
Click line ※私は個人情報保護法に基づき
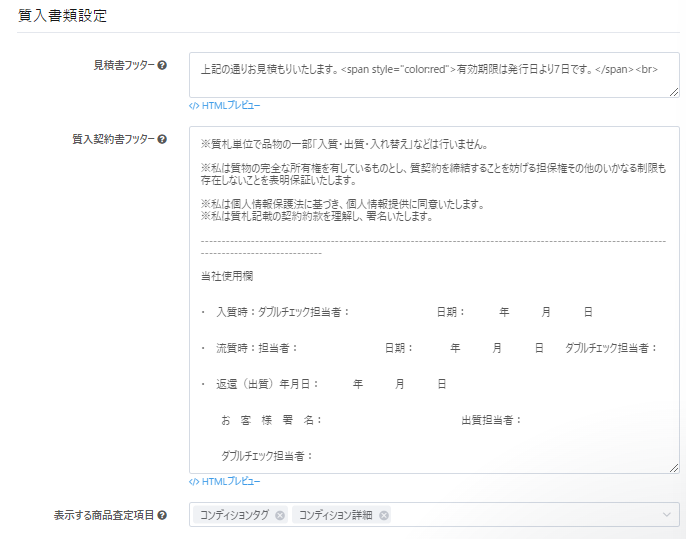[x=343, y=204]
